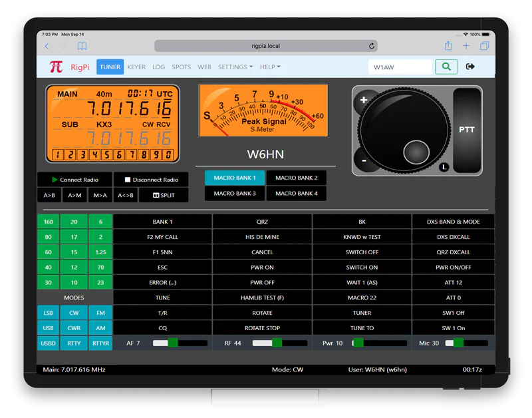Image resolution: width=532 pixels, height=418 pixels.
Task: Click the tuning knob dimple
Action: click(416, 152)
